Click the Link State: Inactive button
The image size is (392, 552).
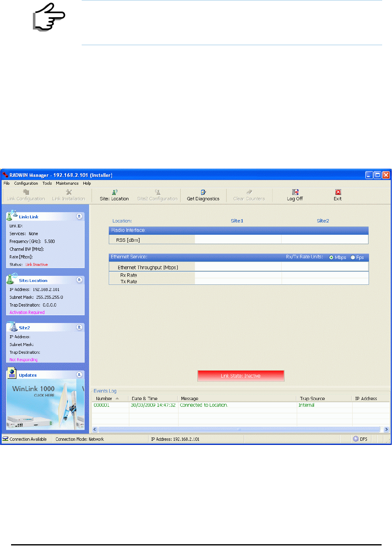(x=241, y=376)
